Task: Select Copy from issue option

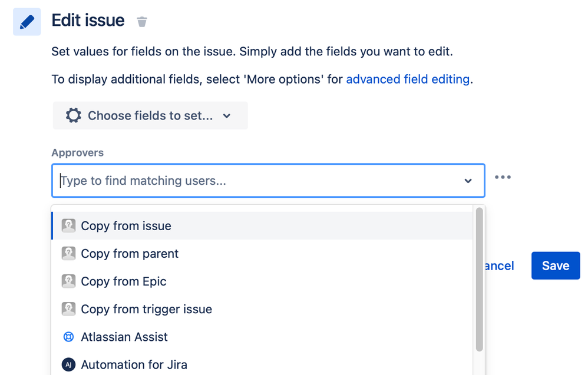Action: click(126, 225)
